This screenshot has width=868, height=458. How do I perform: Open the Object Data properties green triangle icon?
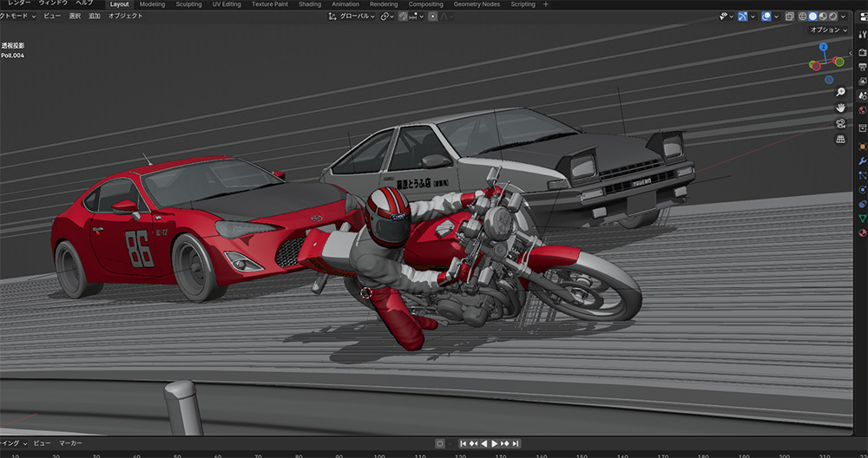[862, 219]
